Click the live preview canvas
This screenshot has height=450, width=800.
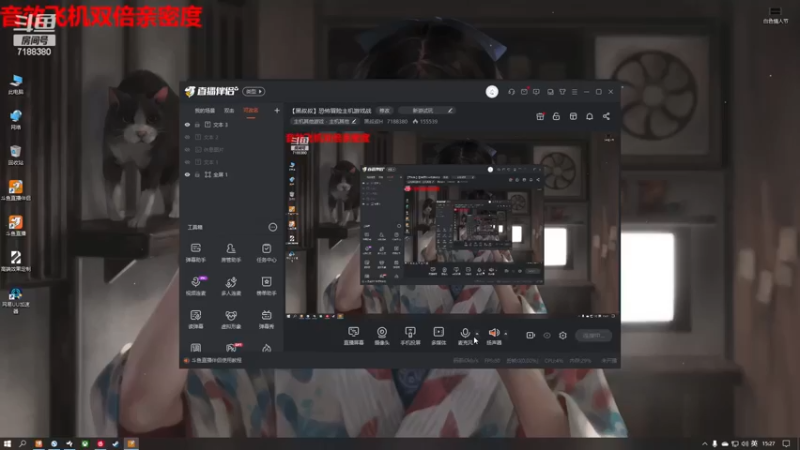click(x=452, y=226)
